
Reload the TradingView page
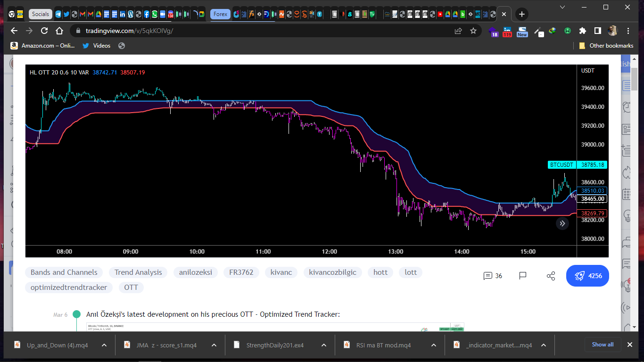(44, 31)
